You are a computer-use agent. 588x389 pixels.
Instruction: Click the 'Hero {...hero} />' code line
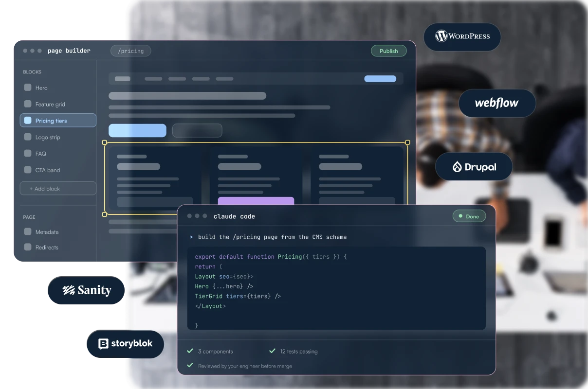pyautogui.click(x=224, y=286)
